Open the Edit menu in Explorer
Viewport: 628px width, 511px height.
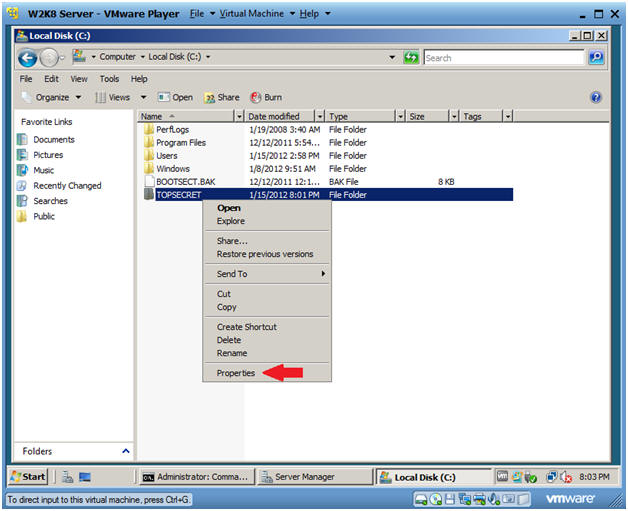click(51, 79)
